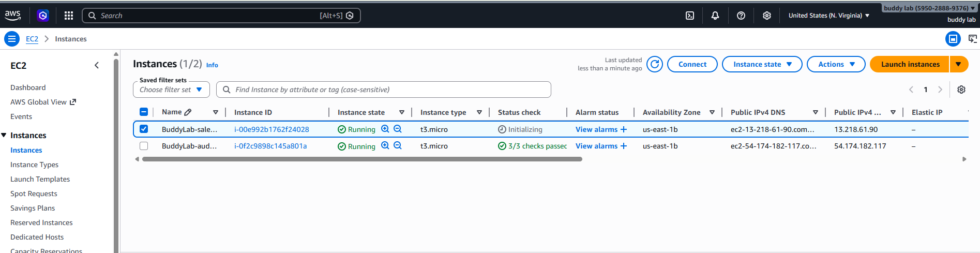Viewport: 980px width, 253px height.
Task: Open the AWS home logo
Action: (13, 16)
